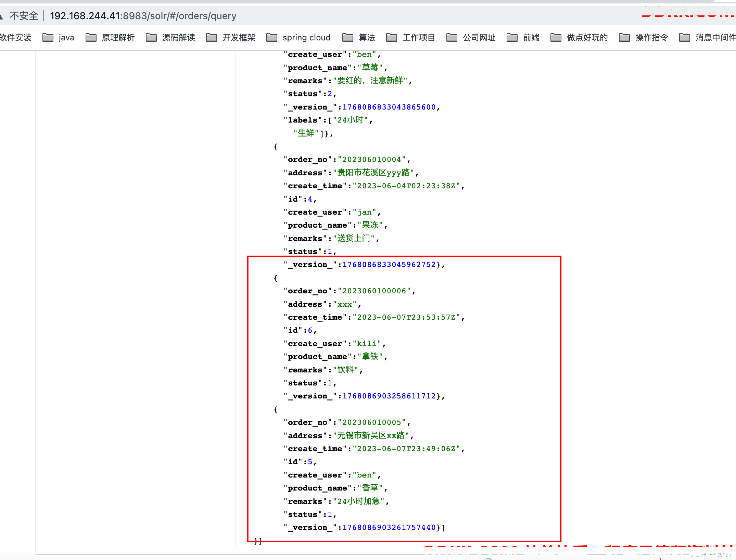Open the 前端 bookmarks folder
The image size is (736, 560).
523,38
